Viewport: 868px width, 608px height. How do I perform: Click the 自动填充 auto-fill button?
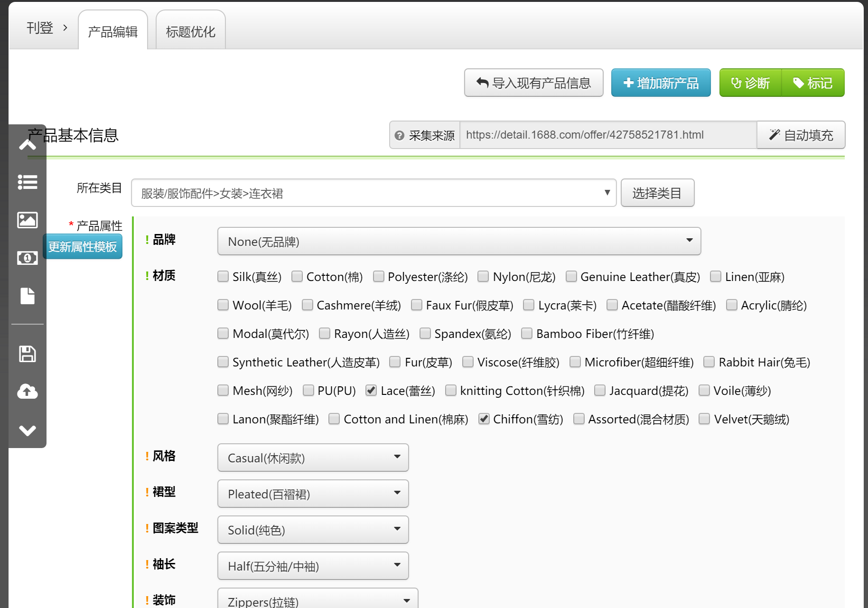(801, 135)
